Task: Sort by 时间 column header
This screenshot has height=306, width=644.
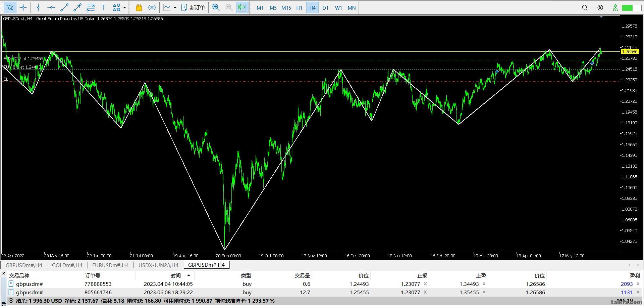Action: 175,275
